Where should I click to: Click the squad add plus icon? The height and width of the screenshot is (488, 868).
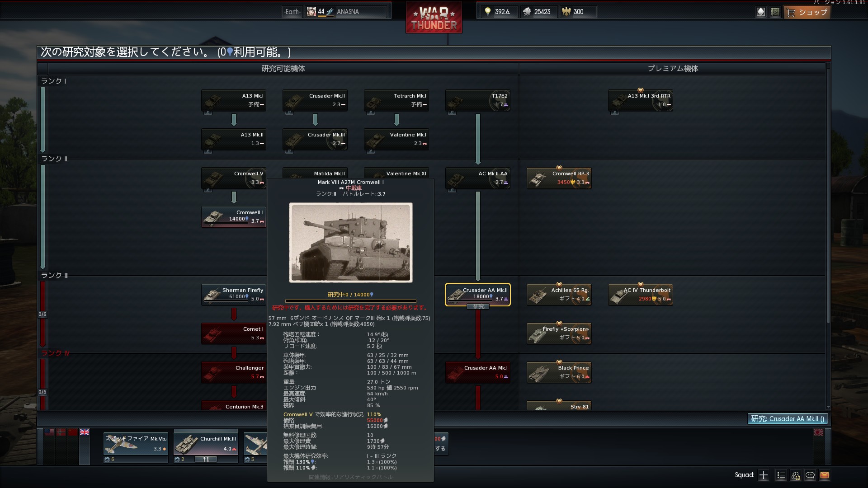(x=764, y=475)
